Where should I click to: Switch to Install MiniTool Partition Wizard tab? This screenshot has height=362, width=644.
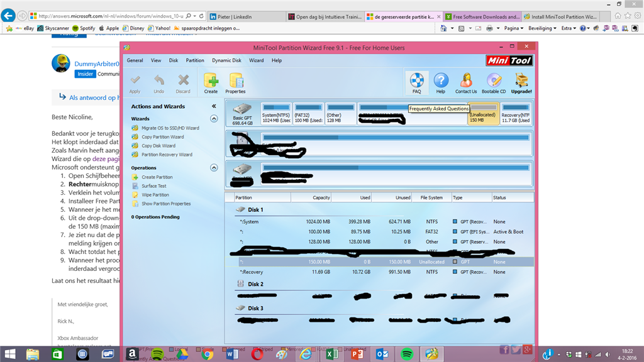click(x=560, y=17)
